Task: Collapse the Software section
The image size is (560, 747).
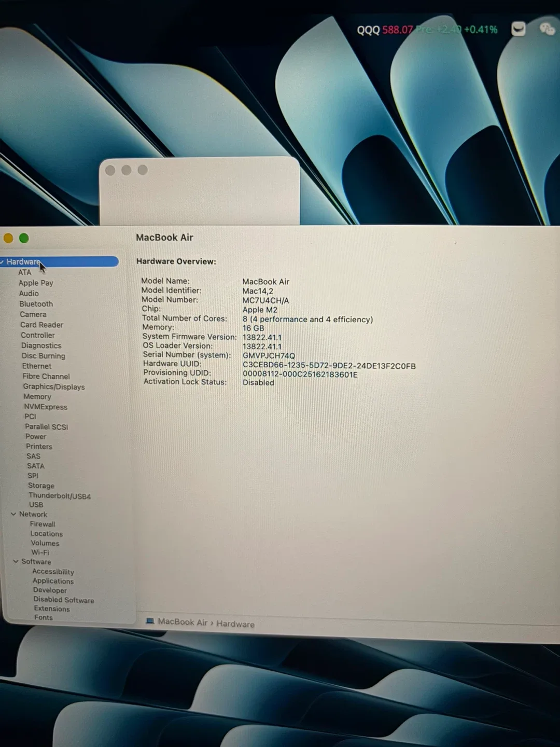Action: tap(16, 561)
